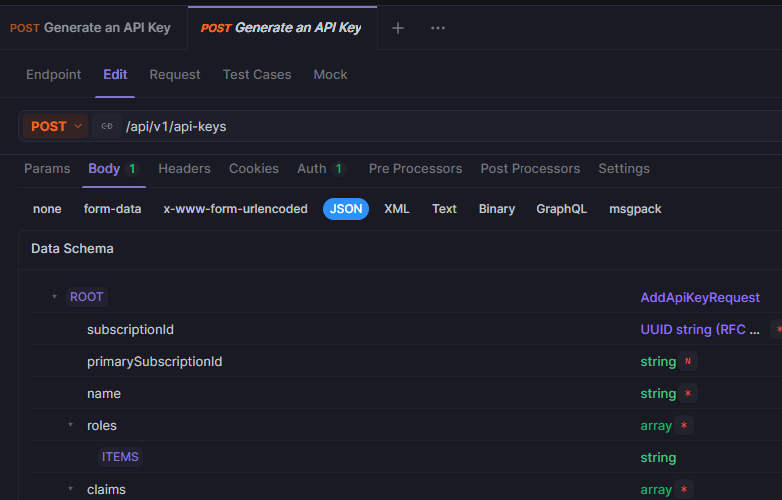Click the ITEMS tag under roles
782x500 pixels.
pyautogui.click(x=120, y=457)
